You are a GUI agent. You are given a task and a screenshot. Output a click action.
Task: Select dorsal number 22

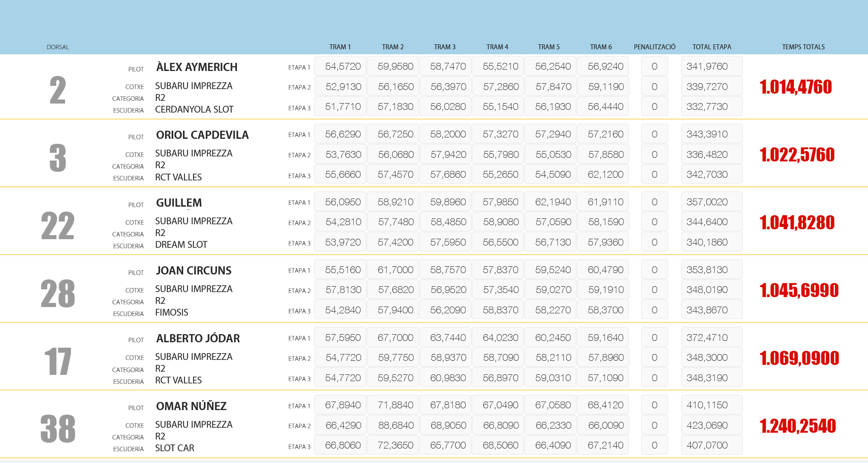[57, 226]
